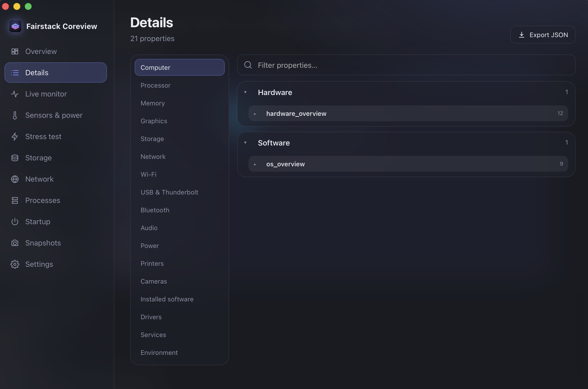Switch to the Graphics category
Screen dimensions: 588x389
point(180,121)
